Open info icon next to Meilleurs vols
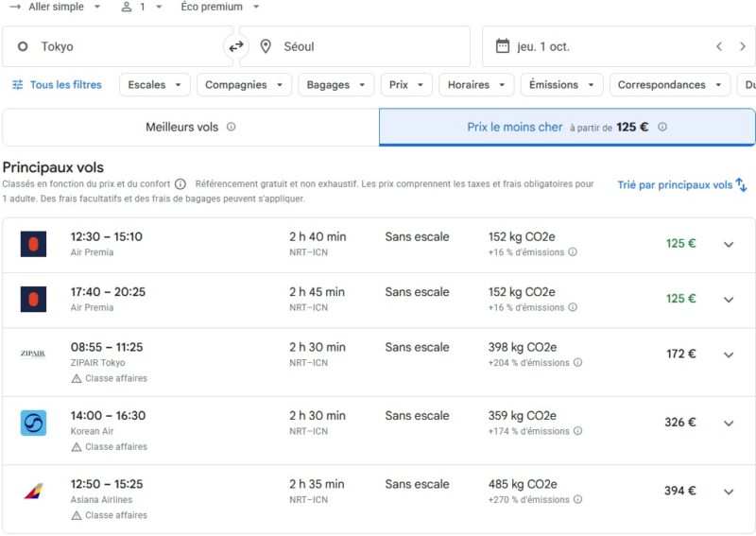This screenshot has width=756, height=536. (x=231, y=127)
